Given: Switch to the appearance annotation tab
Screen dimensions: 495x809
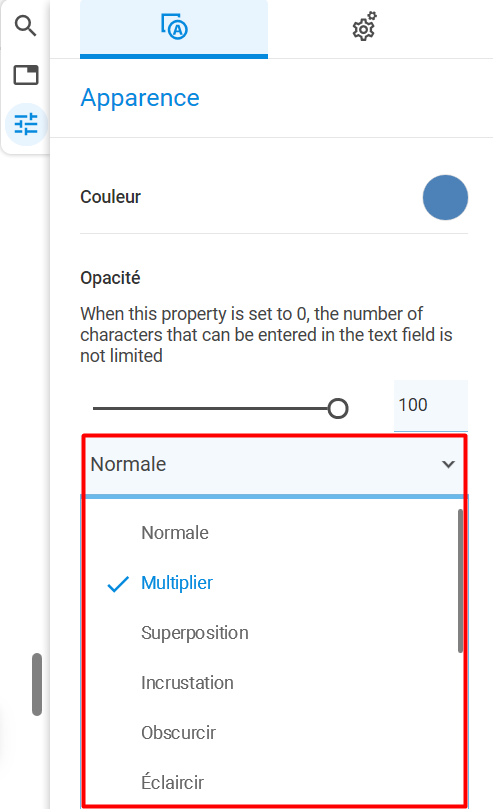Looking at the screenshot, I should click(x=174, y=28).
